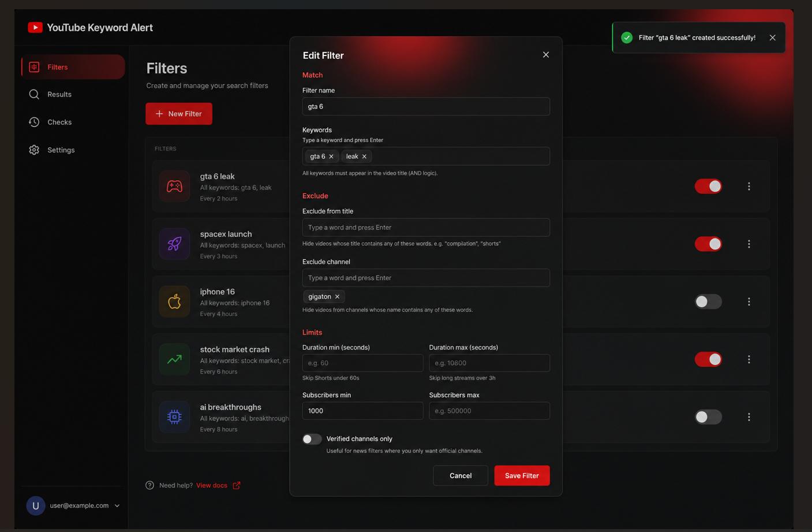This screenshot has width=812, height=532.
Task: Click the Exclude channel field
Action: 426,278
